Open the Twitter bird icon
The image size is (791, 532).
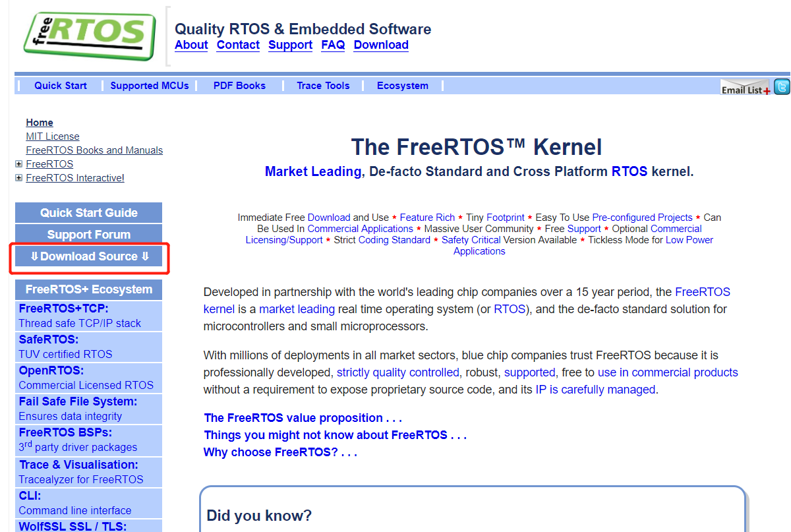pyautogui.click(x=782, y=86)
